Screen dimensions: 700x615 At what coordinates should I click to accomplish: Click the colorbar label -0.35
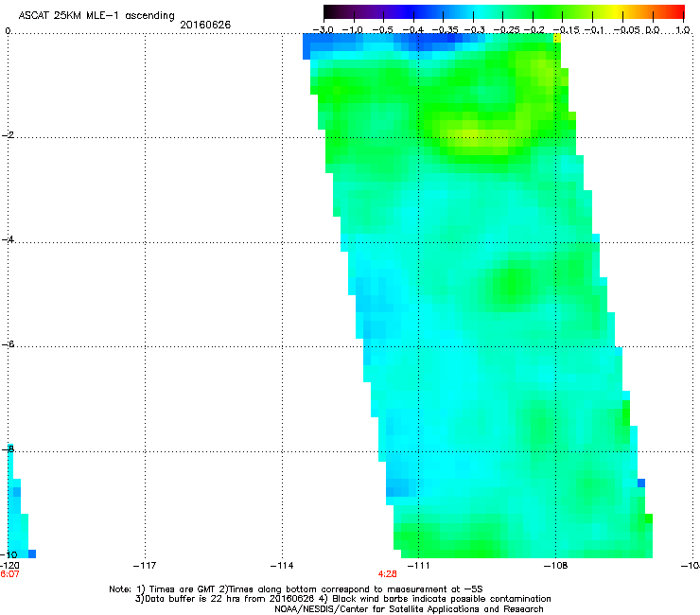(x=443, y=30)
